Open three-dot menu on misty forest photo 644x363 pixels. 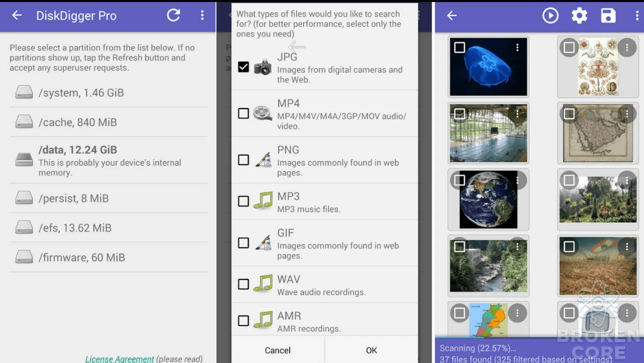click(x=627, y=180)
